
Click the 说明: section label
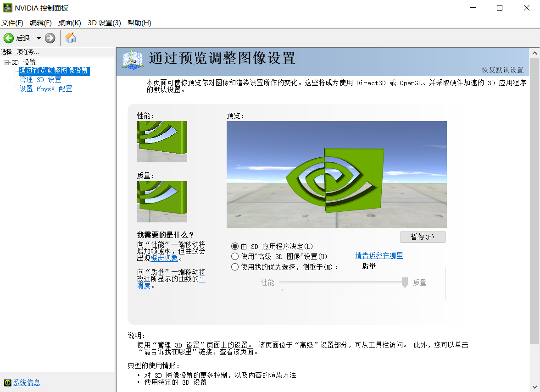point(136,336)
